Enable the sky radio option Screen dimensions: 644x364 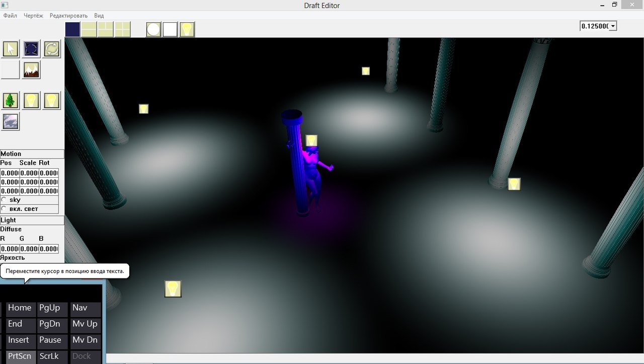click(4, 200)
